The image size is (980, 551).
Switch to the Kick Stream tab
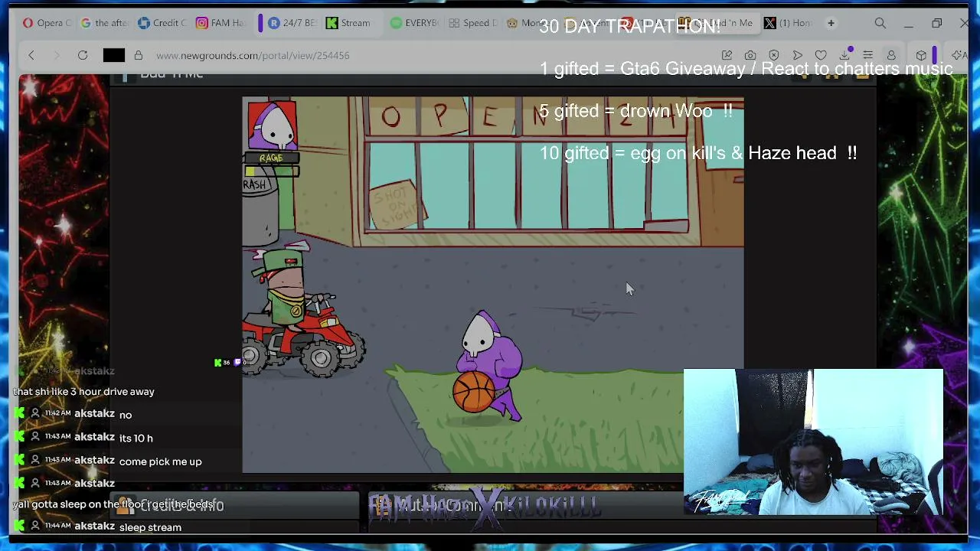(x=349, y=23)
